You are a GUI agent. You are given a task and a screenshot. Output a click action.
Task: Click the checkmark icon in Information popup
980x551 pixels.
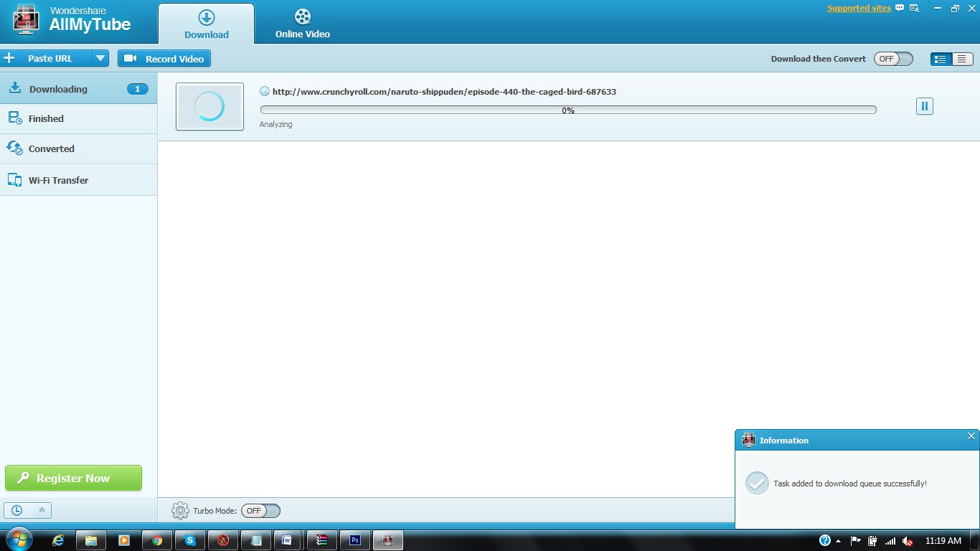757,483
